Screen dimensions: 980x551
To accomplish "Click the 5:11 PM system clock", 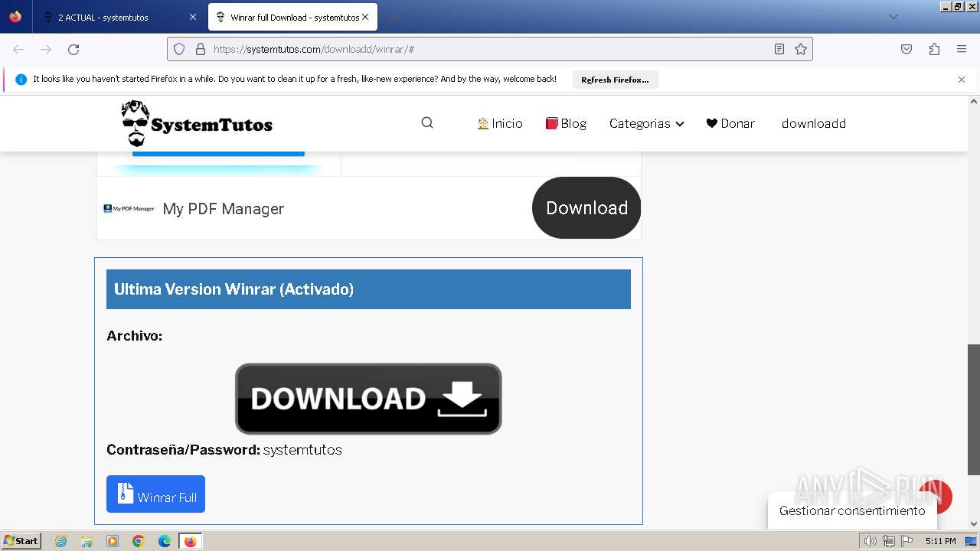I will click(940, 541).
